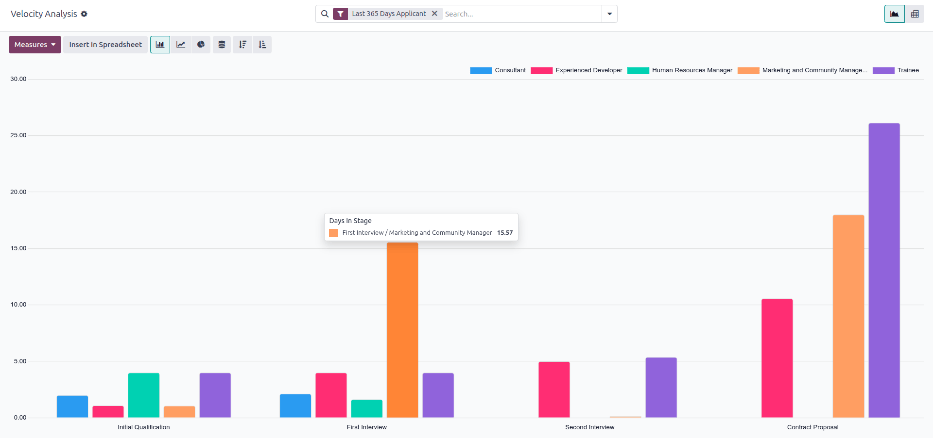The height and width of the screenshot is (438, 933).
Task: Switch to bar chart mode
Action: pyautogui.click(x=160, y=45)
